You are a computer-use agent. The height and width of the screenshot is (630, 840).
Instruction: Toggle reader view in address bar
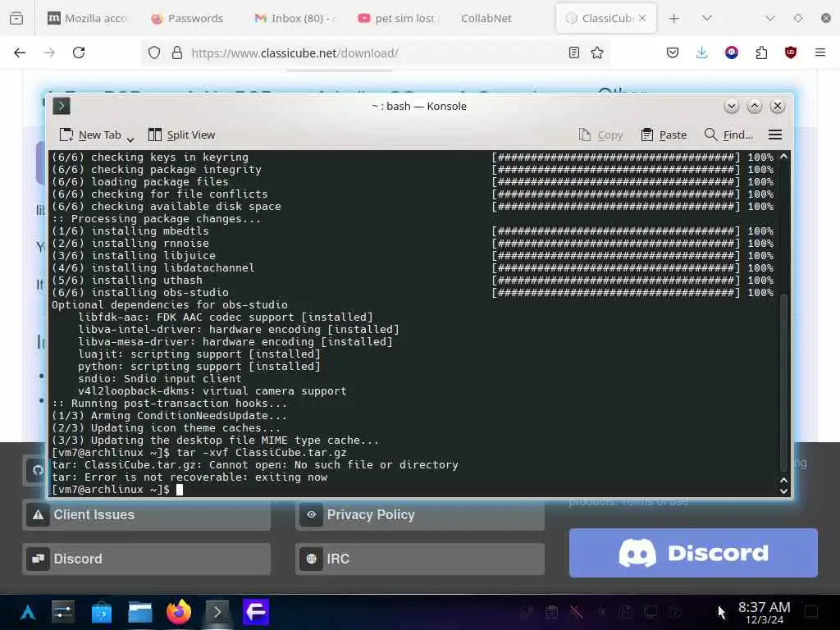click(573, 52)
